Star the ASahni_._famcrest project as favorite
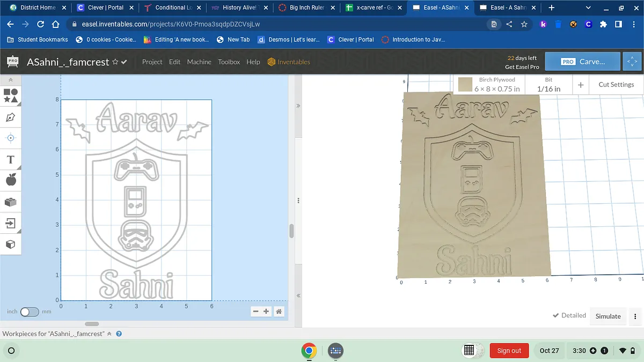The image size is (644, 362). (115, 62)
